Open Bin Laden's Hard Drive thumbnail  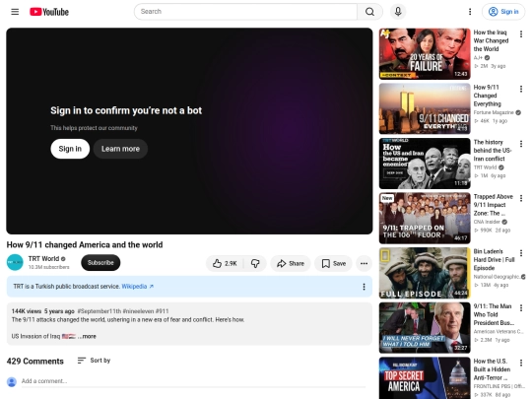425,273
